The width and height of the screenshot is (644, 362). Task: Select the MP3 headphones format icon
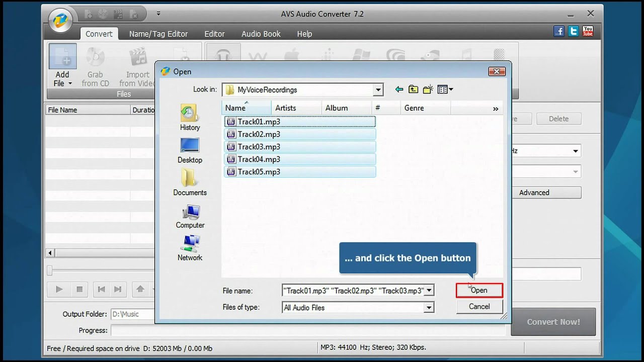pyautogui.click(x=223, y=54)
